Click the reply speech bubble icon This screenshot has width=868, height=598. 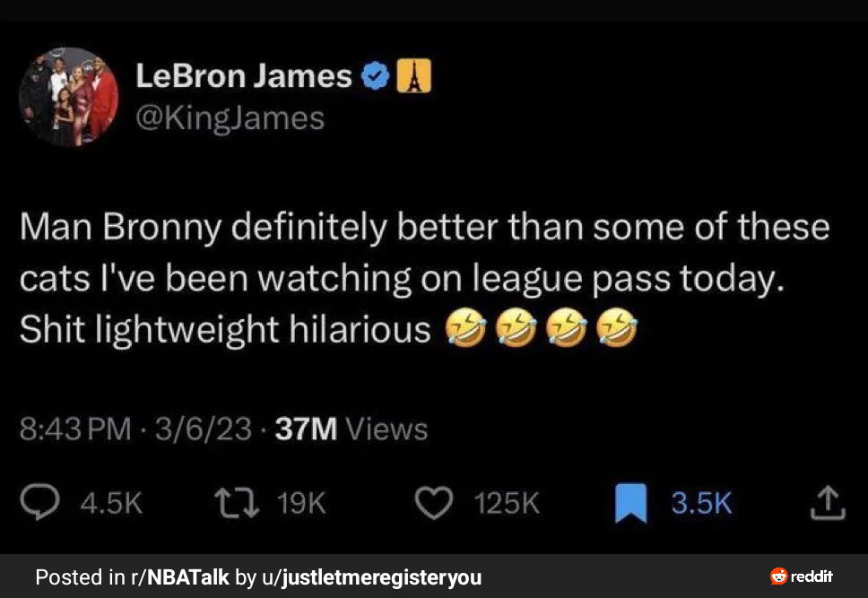click(39, 502)
